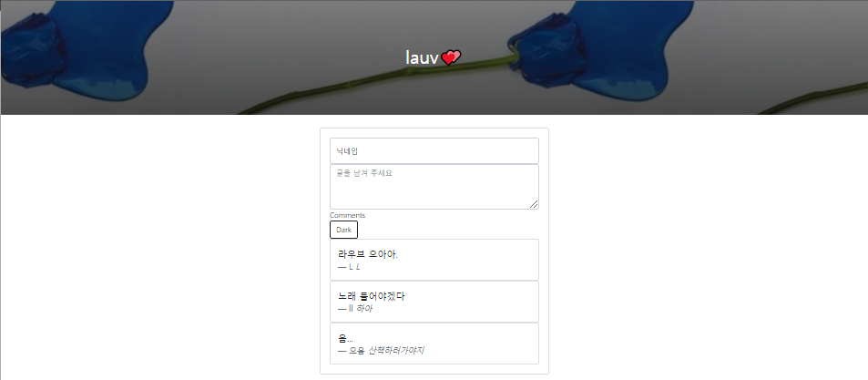Click the italic '하아' author text
Screen dimensions: 868x380
click(364, 309)
